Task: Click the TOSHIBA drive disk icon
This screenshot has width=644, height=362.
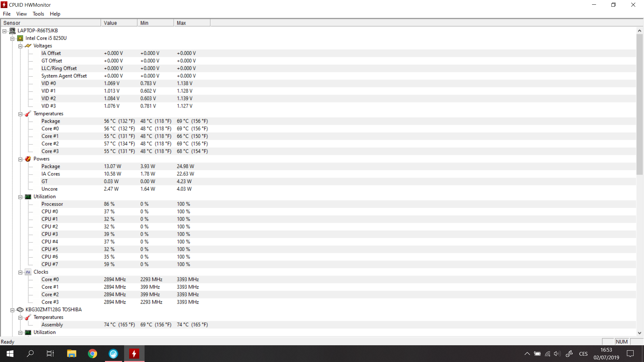Action: coord(20,310)
